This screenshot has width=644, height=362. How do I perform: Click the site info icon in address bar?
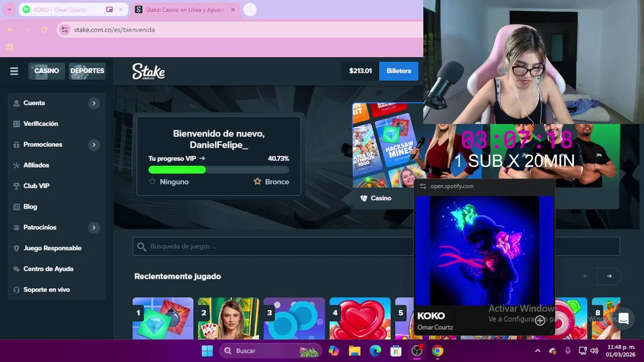[x=64, y=30]
